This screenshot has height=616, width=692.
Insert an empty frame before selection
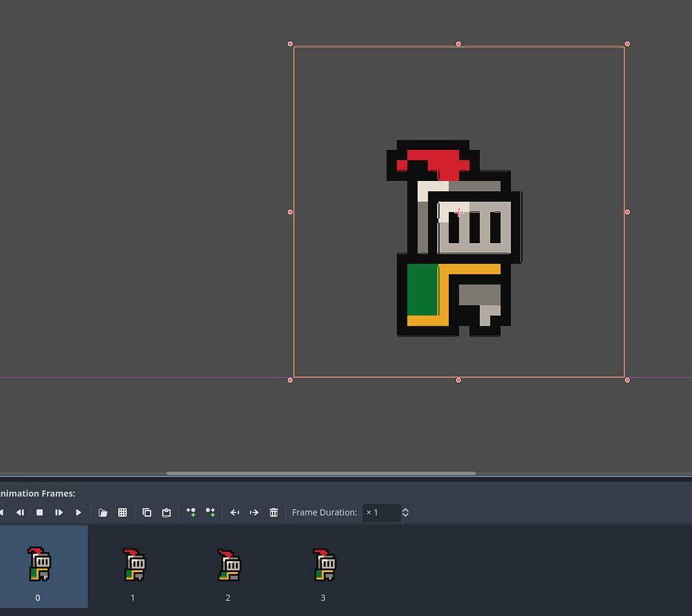191,513
